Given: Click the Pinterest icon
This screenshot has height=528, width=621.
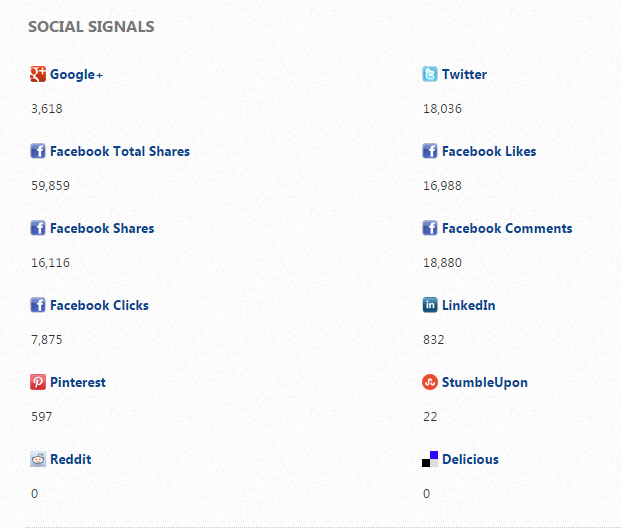Looking at the screenshot, I should tap(38, 382).
